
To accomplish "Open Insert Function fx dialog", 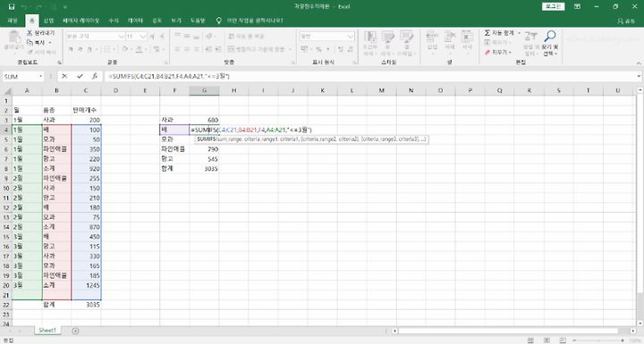I will [95, 76].
